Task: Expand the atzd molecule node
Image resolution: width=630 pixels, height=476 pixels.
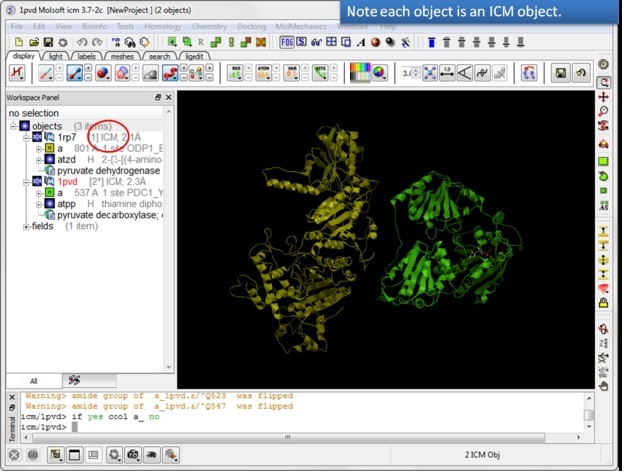Action: point(38,159)
